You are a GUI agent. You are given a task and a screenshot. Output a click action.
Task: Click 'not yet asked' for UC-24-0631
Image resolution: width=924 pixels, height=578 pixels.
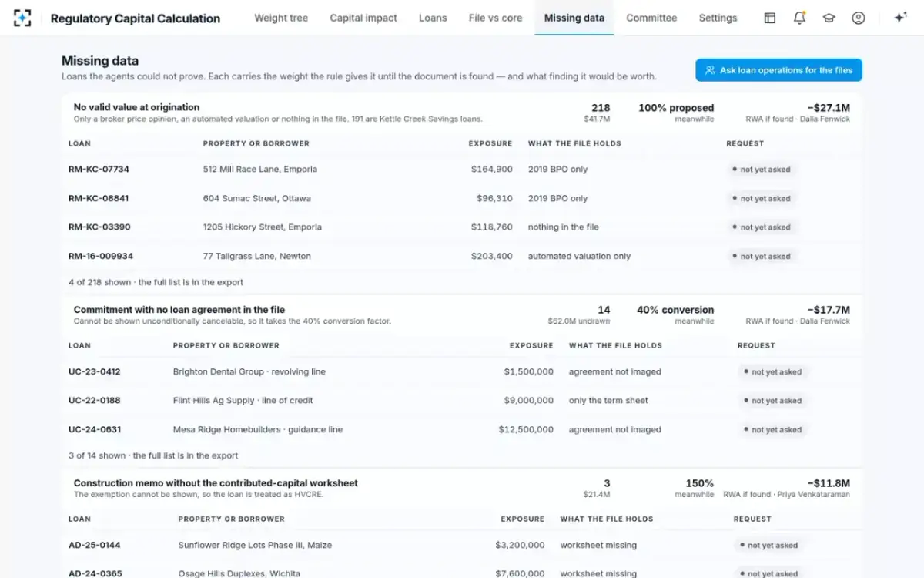(x=772, y=430)
